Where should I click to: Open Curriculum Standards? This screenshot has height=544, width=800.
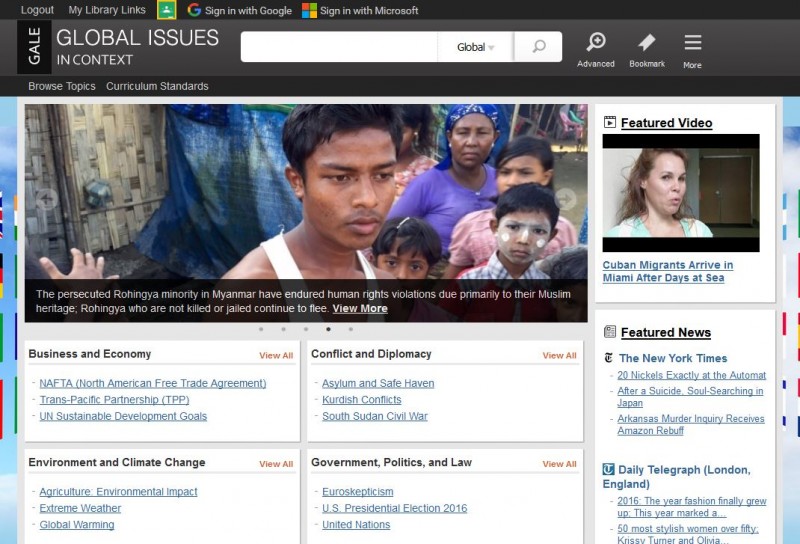click(157, 86)
